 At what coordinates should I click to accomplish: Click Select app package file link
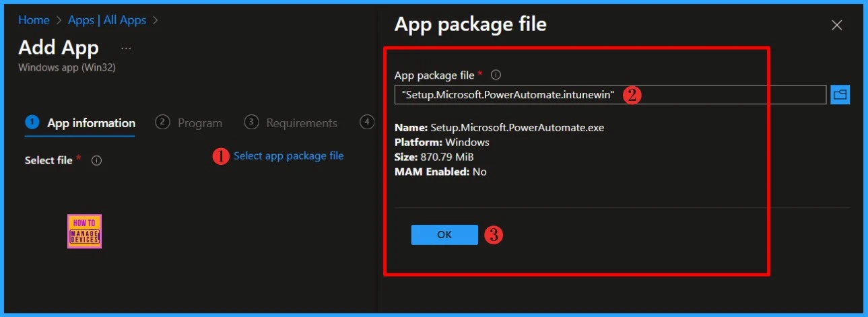(289, 156)
